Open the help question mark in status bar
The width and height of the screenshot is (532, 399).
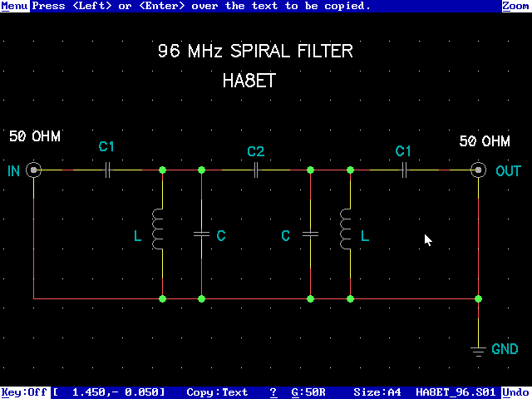point(273,392)
